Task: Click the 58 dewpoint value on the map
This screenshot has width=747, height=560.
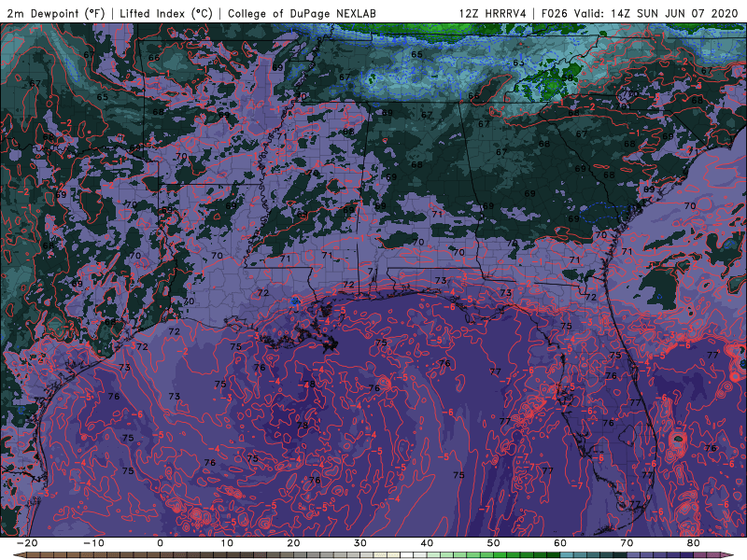Action: coord(567,78)
